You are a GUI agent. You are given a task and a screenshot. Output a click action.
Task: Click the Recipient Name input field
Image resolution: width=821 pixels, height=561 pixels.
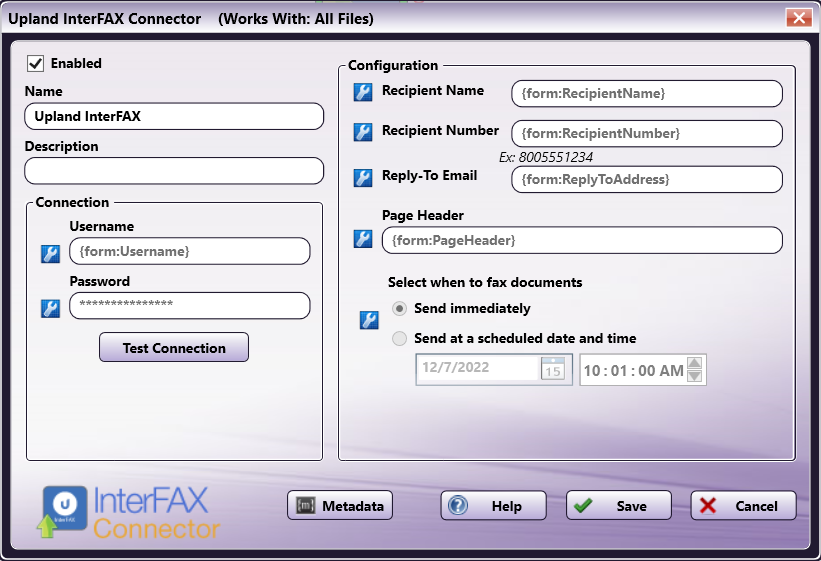point(647,93)
